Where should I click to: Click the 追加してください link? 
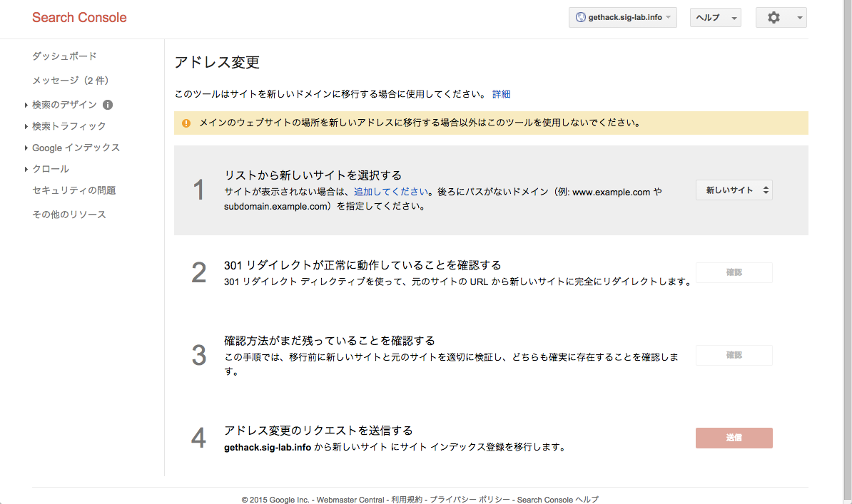coord(391,192)
